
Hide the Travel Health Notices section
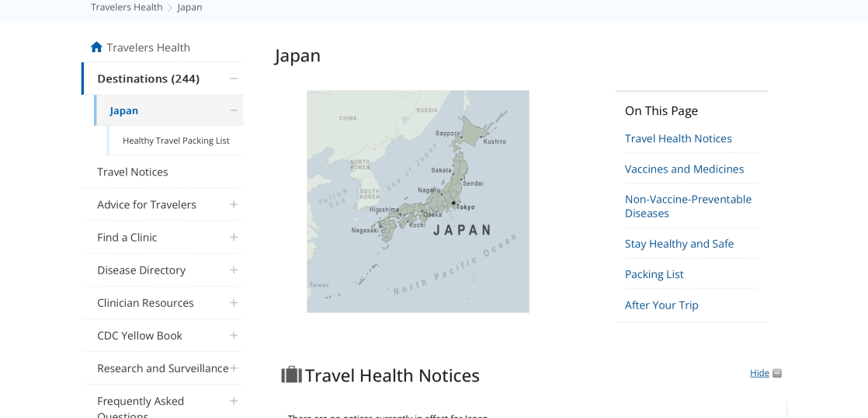click(759, 373)
